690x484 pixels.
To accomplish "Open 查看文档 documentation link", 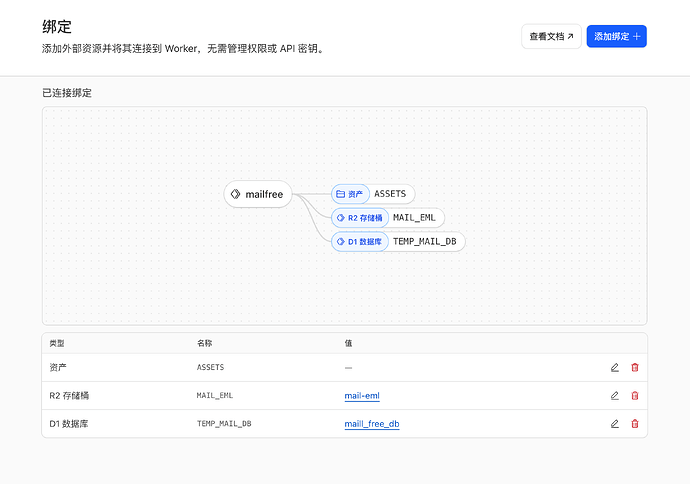I will 551,36.
